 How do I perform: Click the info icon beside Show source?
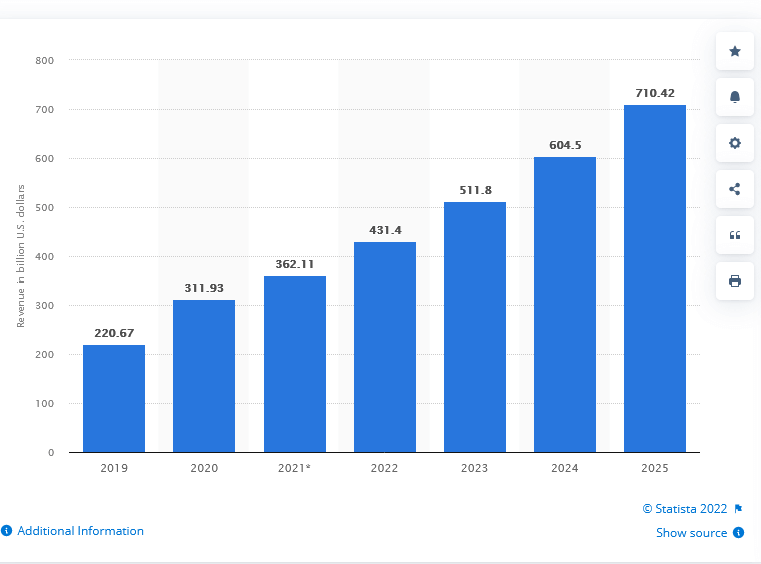coord(738,532)
